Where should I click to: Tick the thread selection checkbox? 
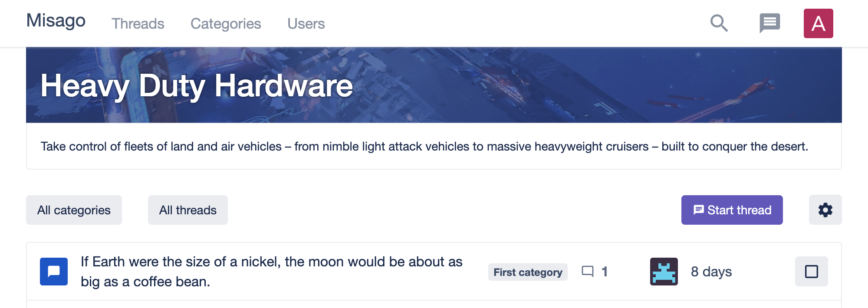(811, 272)
